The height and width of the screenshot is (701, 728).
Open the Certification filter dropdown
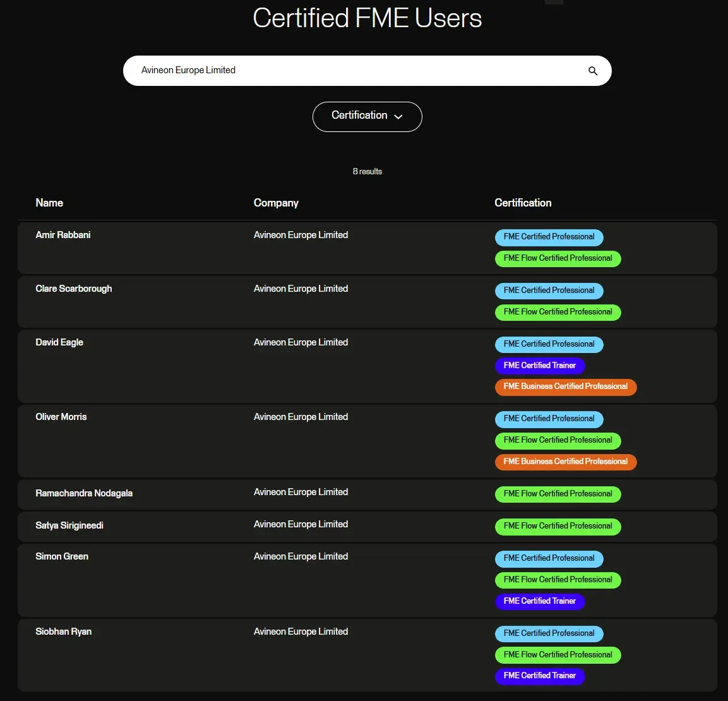(x=367, y=116)
